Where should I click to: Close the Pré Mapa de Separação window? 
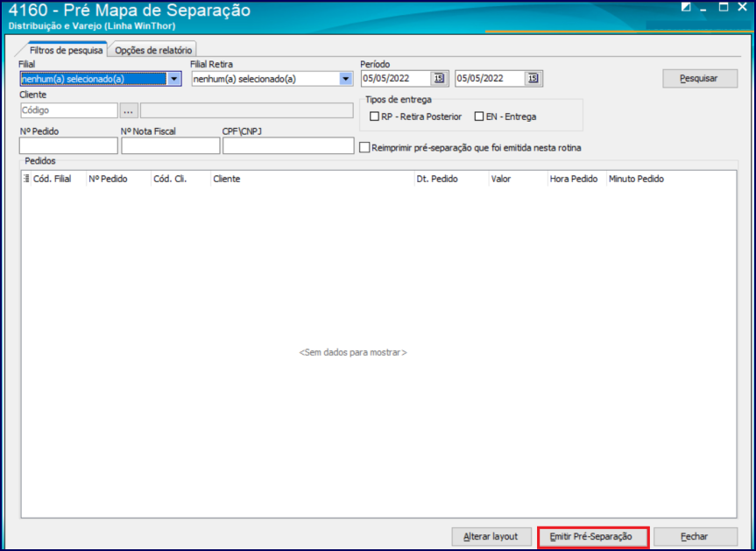(x=743, y=7)
